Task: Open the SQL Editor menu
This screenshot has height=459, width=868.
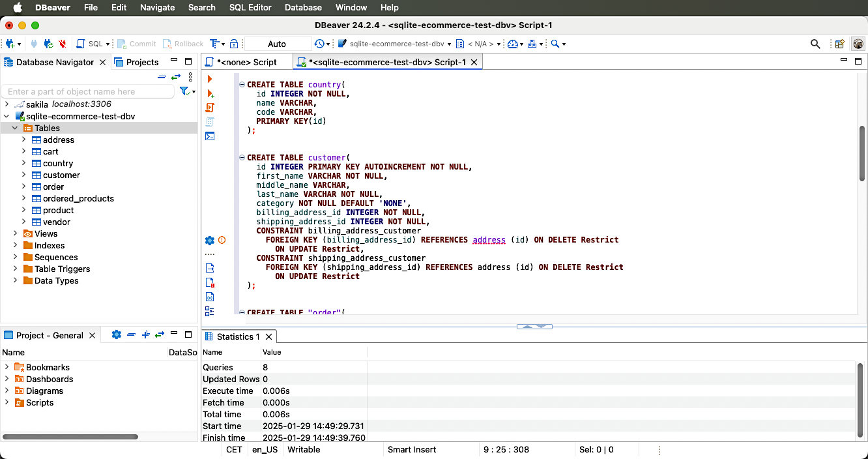Action: click(250, 7)
